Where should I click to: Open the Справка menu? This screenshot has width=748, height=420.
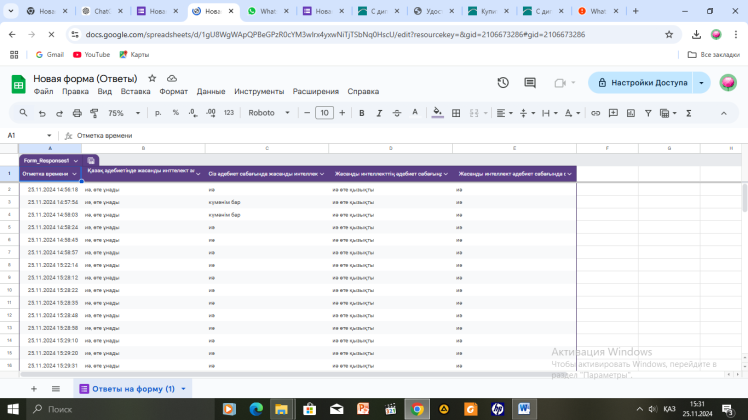click(363, 91)
